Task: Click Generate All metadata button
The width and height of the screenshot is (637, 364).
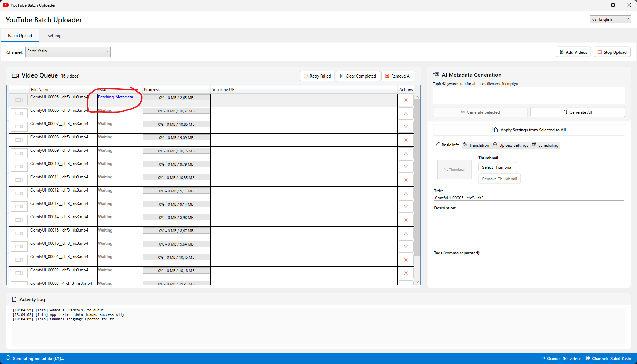Action: coord(577,112)
